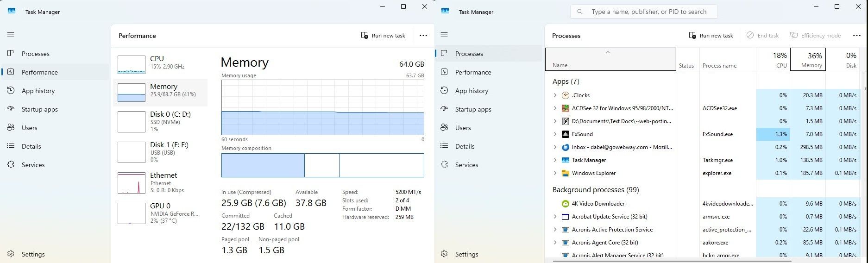The image size is (868, 263).
Task: Expand the Acronis Agent Core (32 bit) entry
Action: click(555, 243)
